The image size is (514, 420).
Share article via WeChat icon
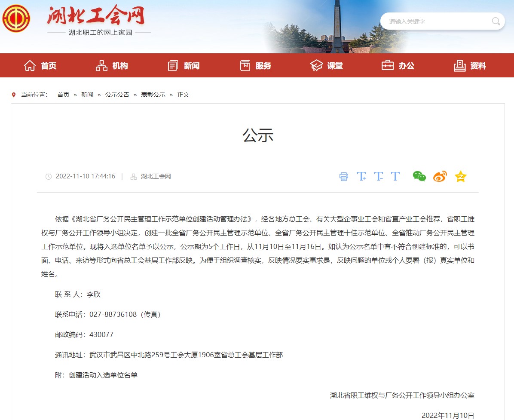click(x=419, y=176)
